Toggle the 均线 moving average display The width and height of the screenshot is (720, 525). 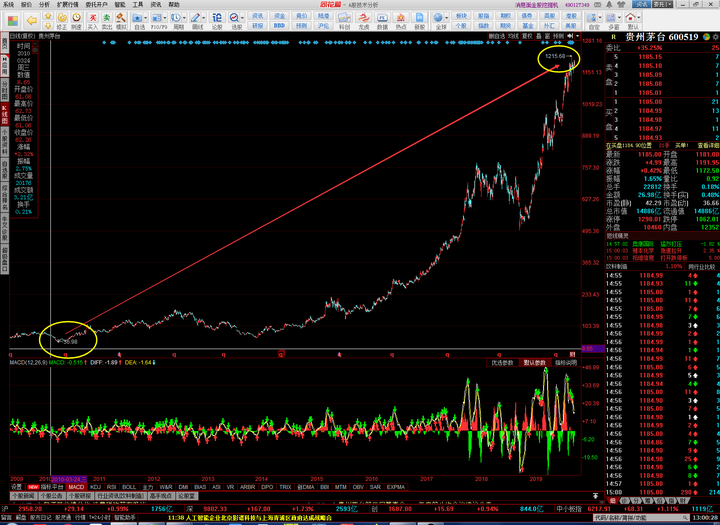tap(513, 36)
